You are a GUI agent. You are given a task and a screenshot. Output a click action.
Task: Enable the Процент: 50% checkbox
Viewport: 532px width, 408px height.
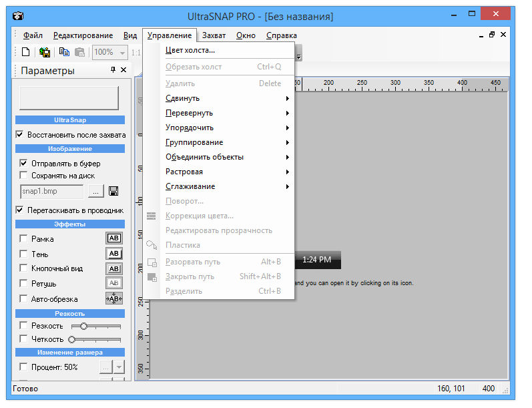tap(23, 367)
